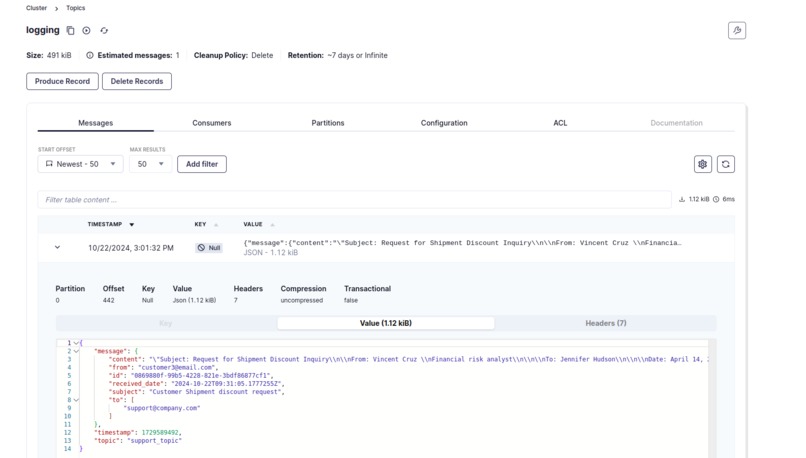Image resolution: width=806 pixels, height=458 pixels.
Task: Open the wrench tools button at top right
Action: [x=737, y=30]
